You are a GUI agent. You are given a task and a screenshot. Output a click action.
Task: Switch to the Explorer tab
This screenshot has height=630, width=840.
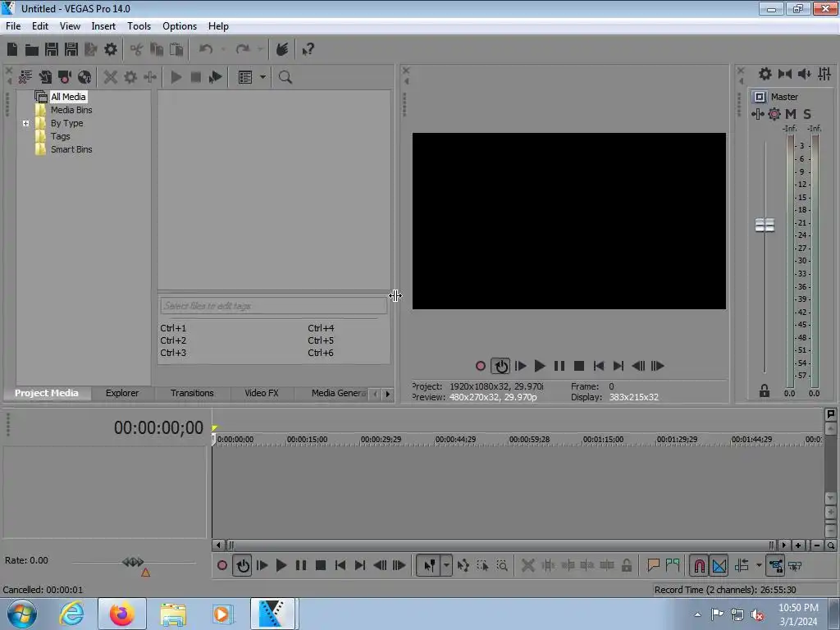coord(122,393)
